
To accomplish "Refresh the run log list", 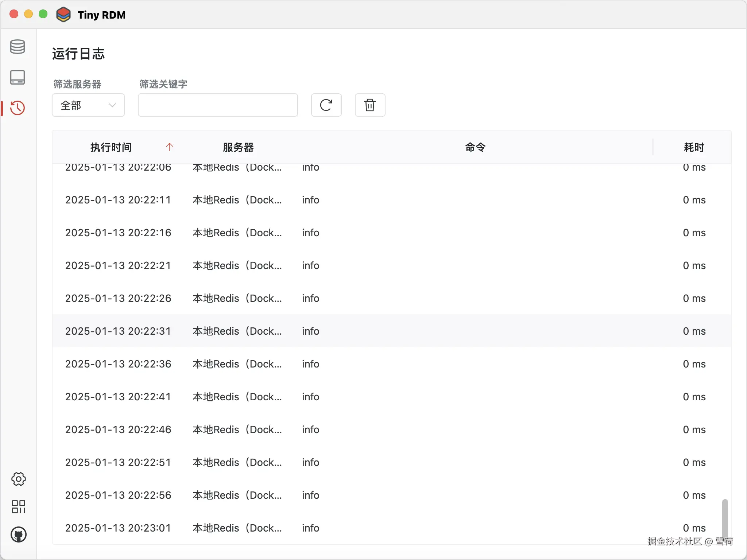I will [326, 105].
